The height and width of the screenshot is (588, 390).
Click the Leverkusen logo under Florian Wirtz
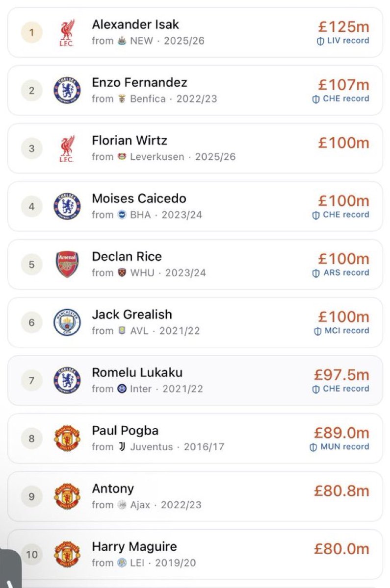pyautogui.click(x=122, y=157)
